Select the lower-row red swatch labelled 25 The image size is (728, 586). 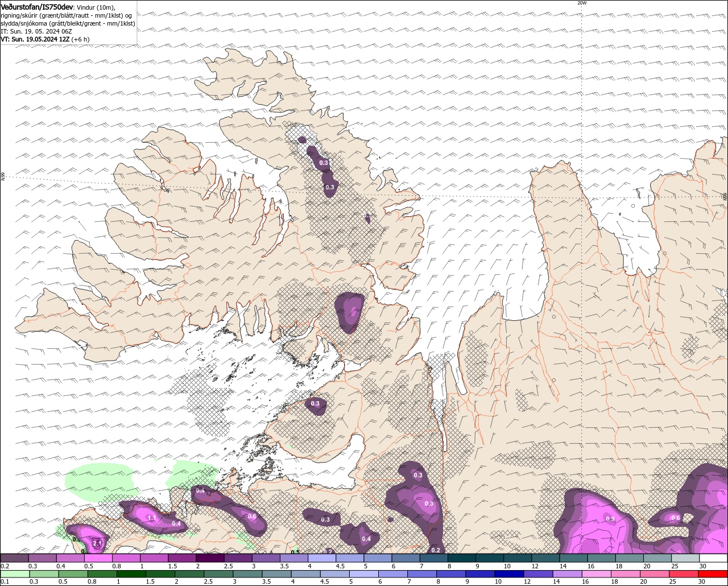coord(684,574)
